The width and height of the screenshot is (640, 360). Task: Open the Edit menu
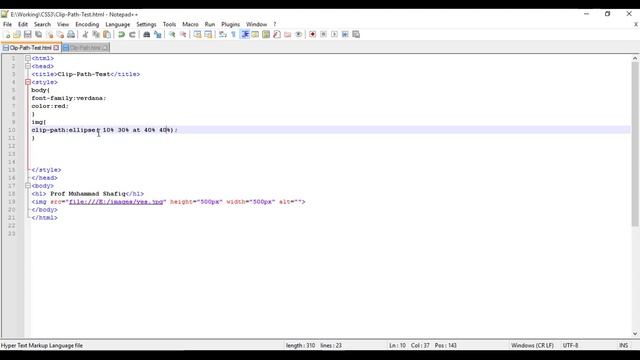coord(23,24)
